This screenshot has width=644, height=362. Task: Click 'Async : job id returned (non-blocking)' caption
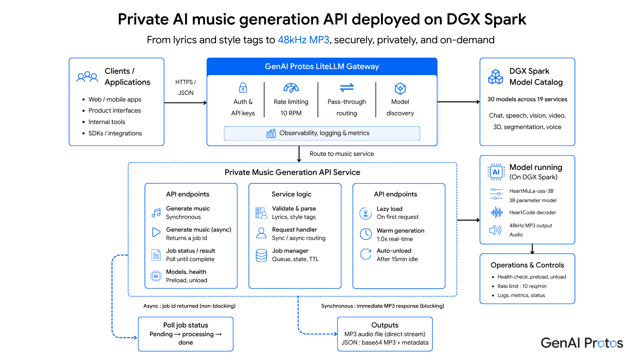pos(190,306)
